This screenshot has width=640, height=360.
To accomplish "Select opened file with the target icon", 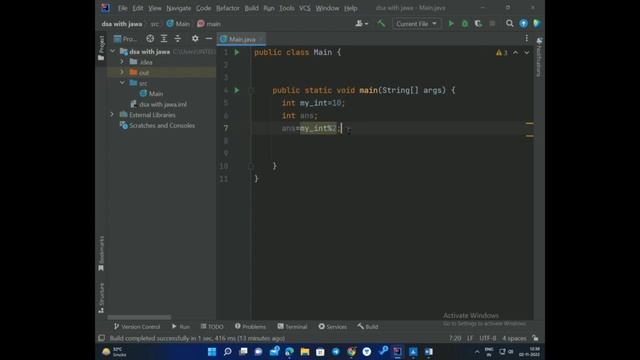I will click(x=150, y=38).
